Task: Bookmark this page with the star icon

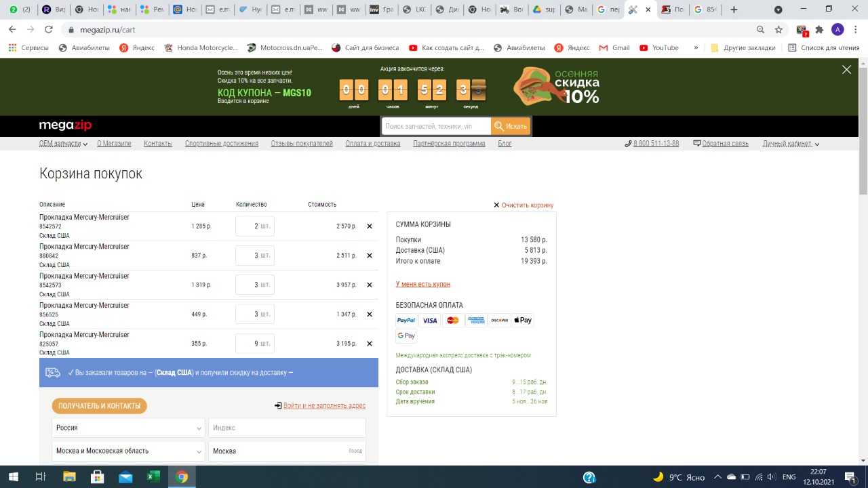Action: (778, 30)
